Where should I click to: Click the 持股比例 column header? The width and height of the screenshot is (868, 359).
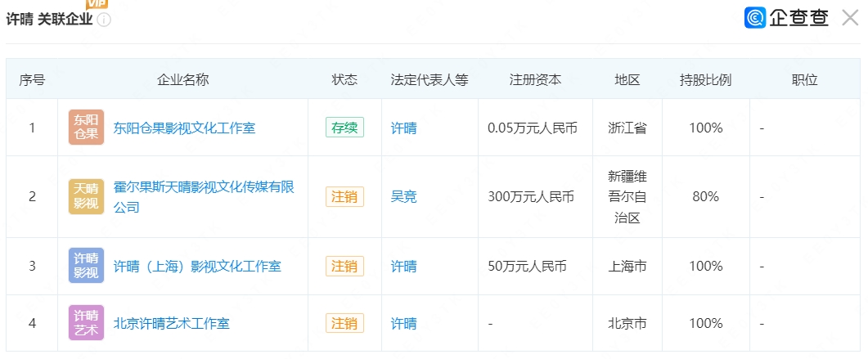pyautogui.click(x=706, y=79)
